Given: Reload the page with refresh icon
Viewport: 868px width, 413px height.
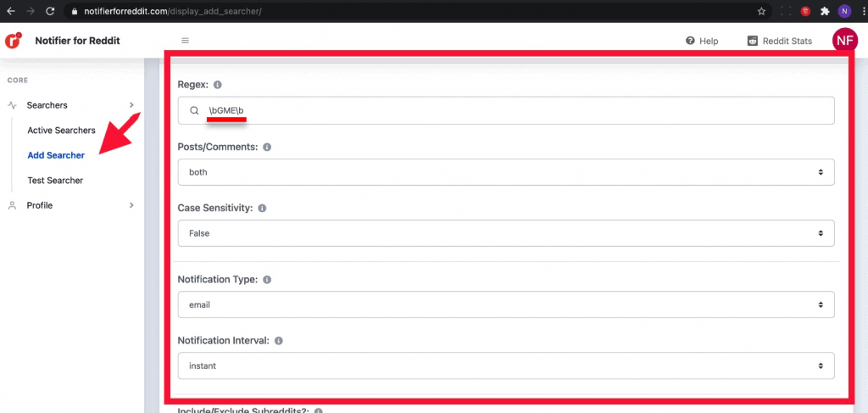Looking at the screenshot, I should tap(50, 11).
